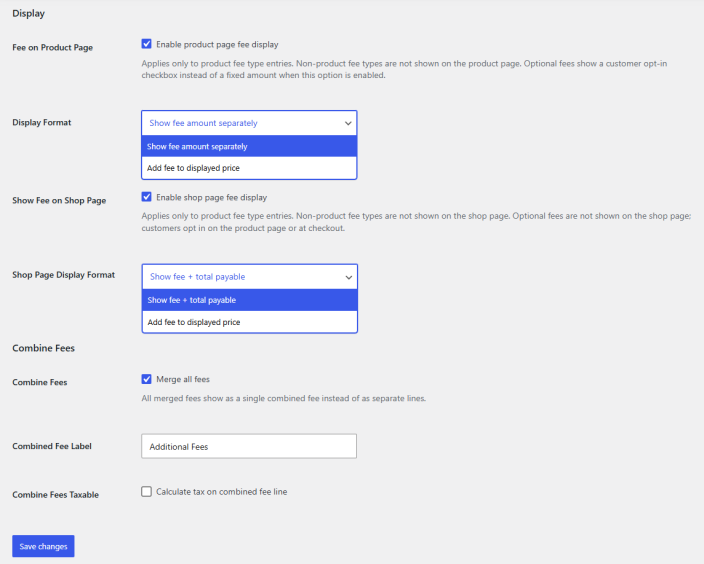Click the 'Shop Page Display Format' label
The height and width of the screenshot is (564, 704).
64,275
